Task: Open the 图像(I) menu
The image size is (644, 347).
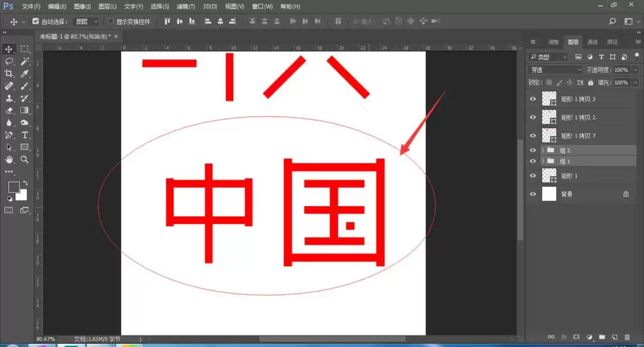Action: pyautogui.click(x=82, y=6)
